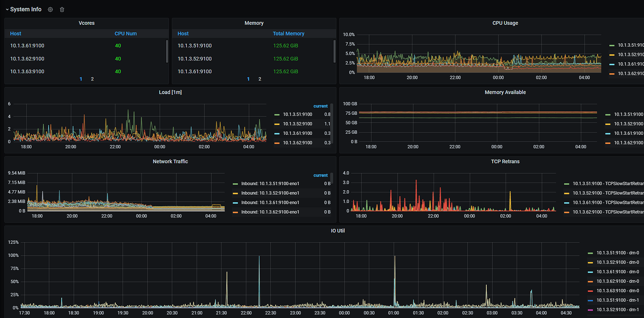644x318 pixels.
Task: Go to page 2 of the Memory table
Action: click(x=260, y=79)
